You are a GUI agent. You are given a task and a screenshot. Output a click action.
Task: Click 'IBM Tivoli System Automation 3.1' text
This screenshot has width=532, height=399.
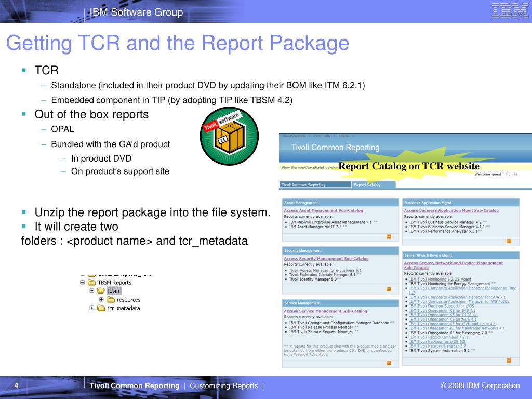[x=440, y=351]
